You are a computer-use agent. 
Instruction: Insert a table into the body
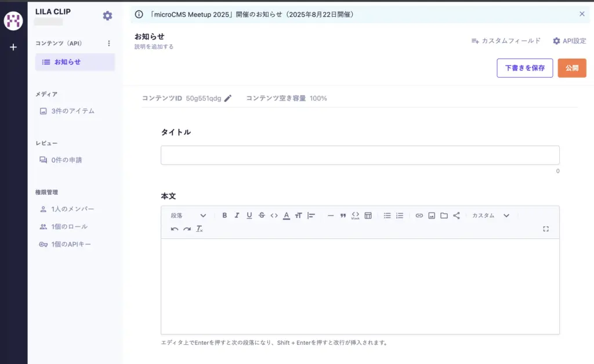[x=368, y=215]
